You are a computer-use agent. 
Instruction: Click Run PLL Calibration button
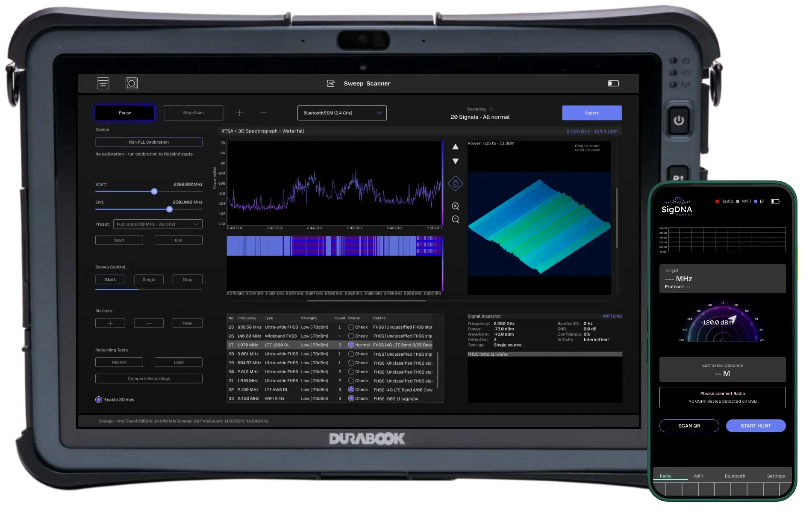tap(149, 142)
